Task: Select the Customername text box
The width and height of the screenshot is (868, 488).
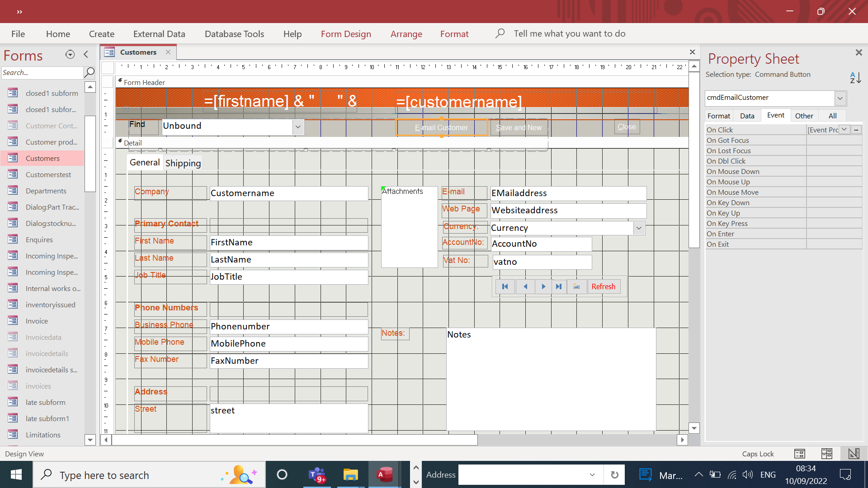Action: click(289, 193)
